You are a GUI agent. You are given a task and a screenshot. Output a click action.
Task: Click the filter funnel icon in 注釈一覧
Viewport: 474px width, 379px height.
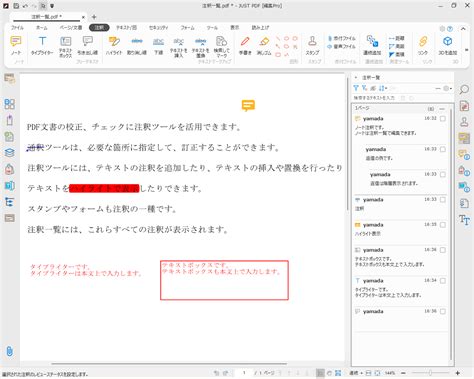tap(356, 88)
